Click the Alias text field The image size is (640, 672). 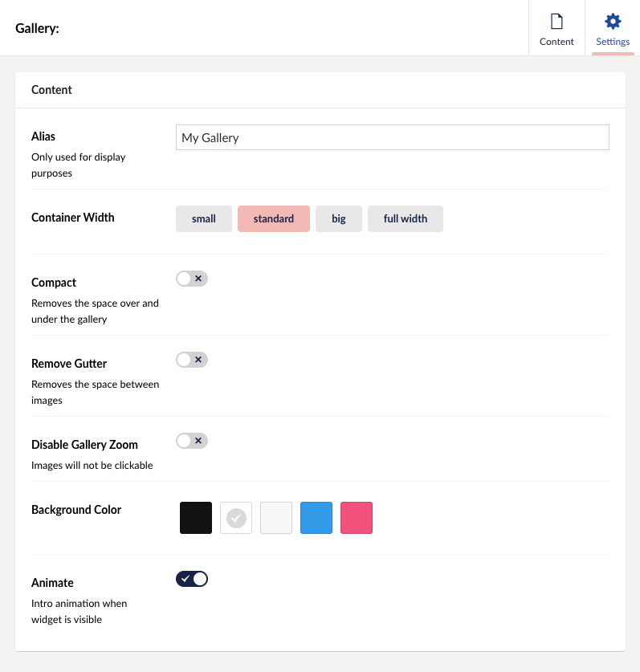click(392, 137)
